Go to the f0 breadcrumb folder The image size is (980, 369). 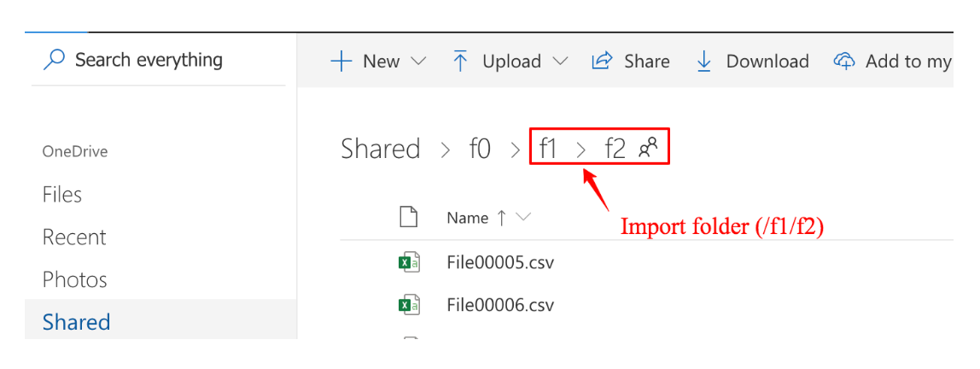(480, 149)
